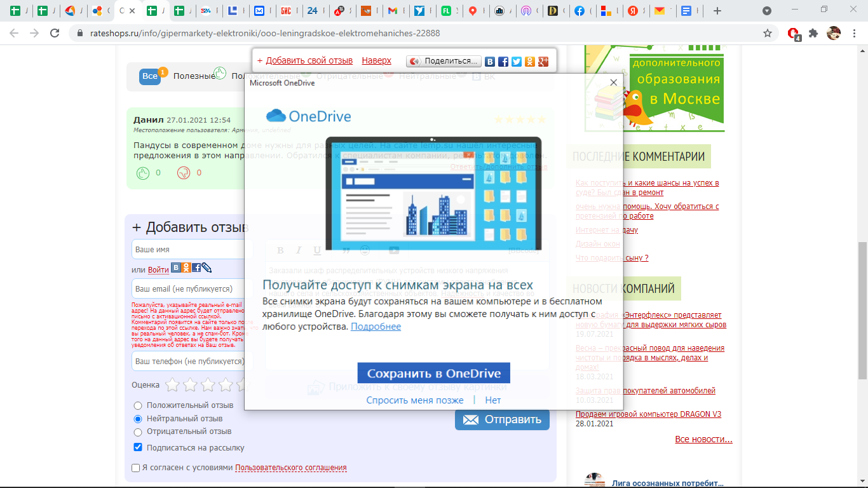Click the first rating star in Оценка
868x488 pixels.
[x=172, y=384]
